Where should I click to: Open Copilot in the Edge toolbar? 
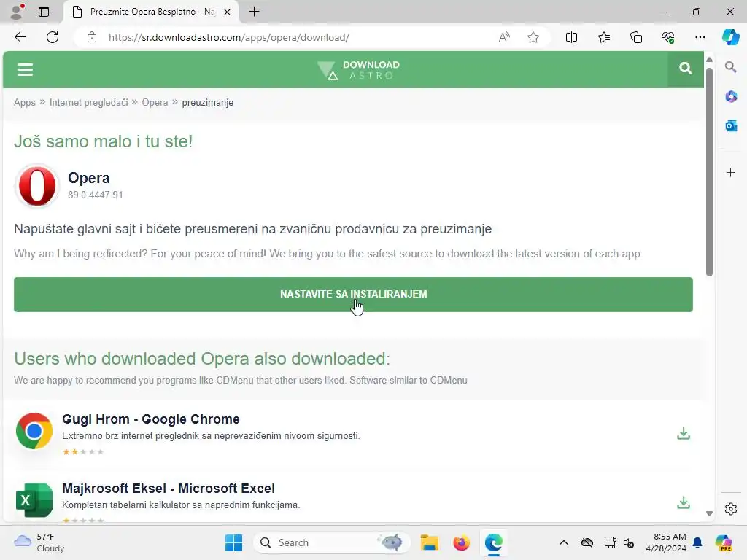730,37
